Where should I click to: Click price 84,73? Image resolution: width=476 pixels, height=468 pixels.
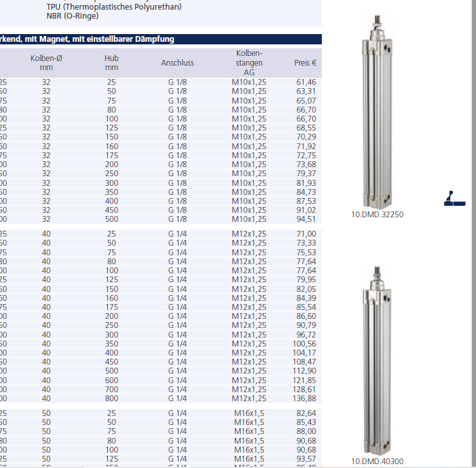coord(306,192)
